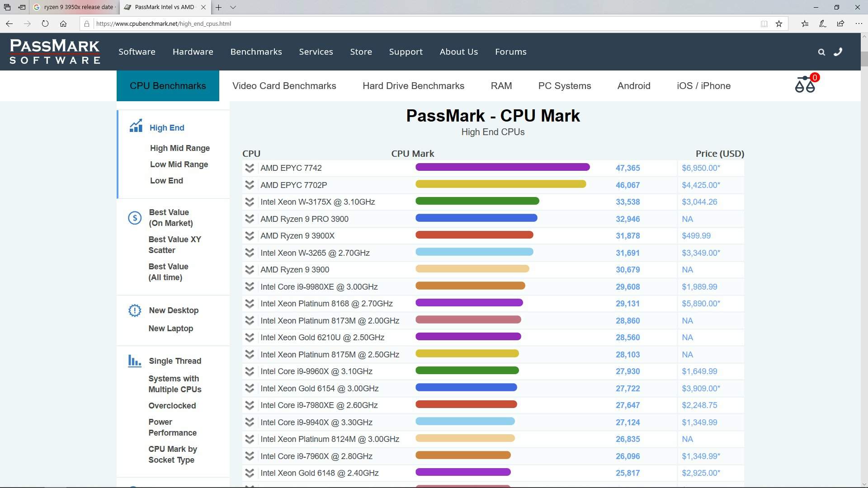This screenshot has height=488, width=868.
Task: Open the tab preview chevron
Action: (x=233, y=7)
